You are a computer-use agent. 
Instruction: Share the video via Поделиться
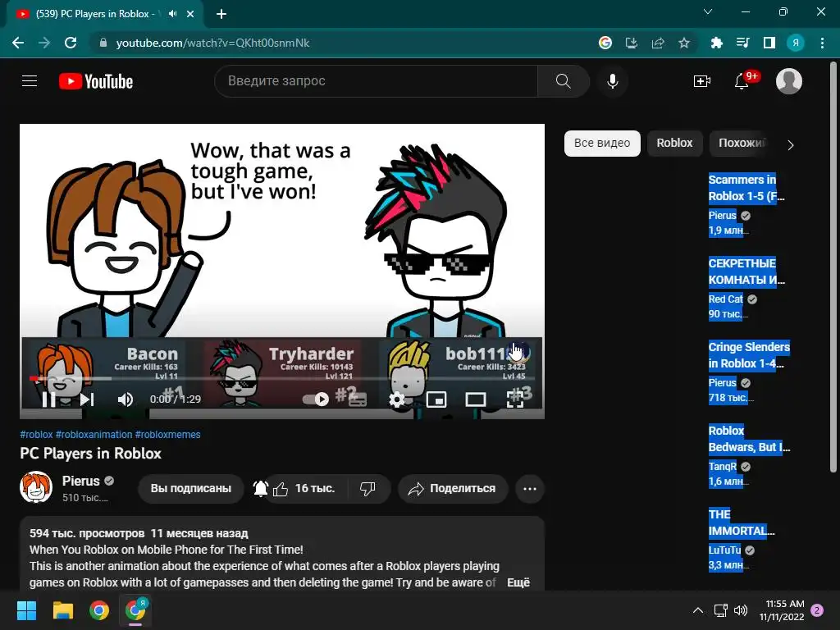pyautogui.click(x=453, y=489)
